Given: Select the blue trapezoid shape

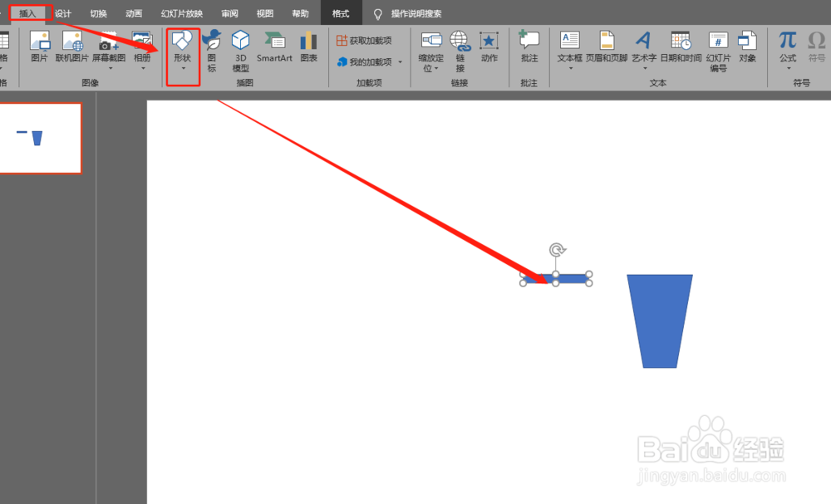Looking at the screenshot, I should tap(660, 321).
